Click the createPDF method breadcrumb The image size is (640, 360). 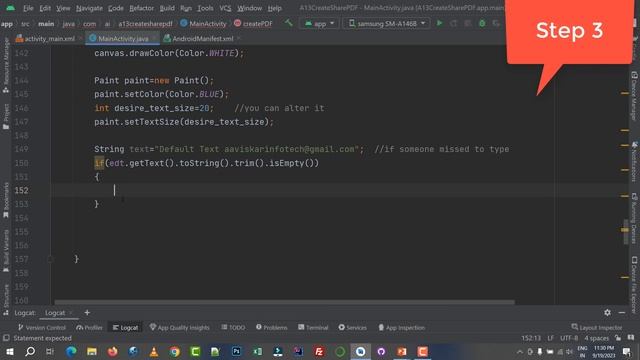pyautogui.click(x=253, y=24)
